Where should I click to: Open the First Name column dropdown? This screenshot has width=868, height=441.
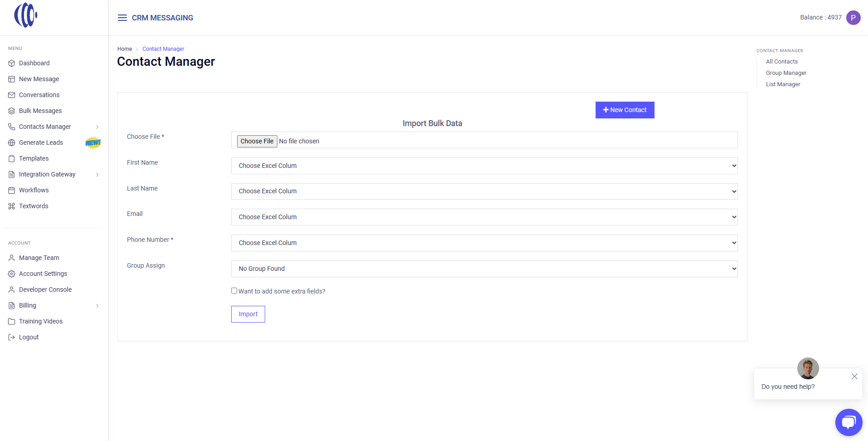coord(484,166)
